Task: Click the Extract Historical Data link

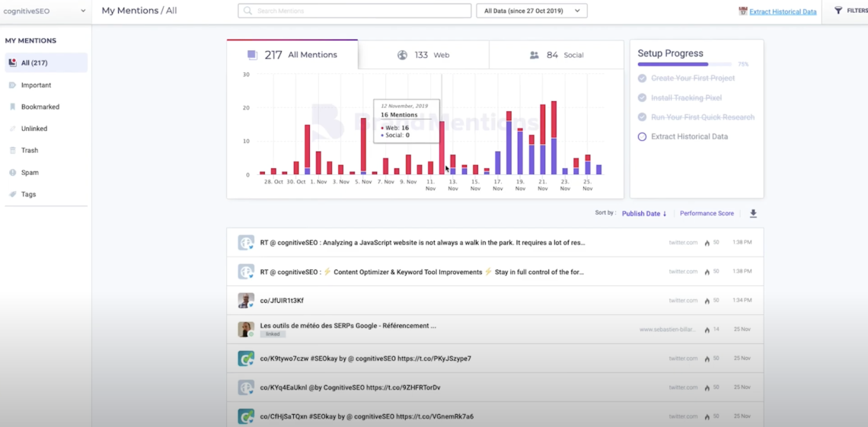Action: [783, 12]
